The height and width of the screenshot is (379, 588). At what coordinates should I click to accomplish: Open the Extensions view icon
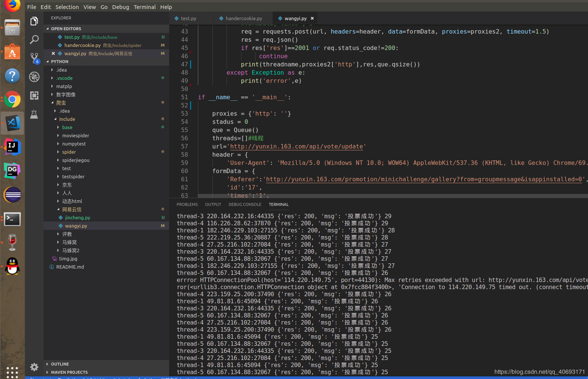click(34, 95)
